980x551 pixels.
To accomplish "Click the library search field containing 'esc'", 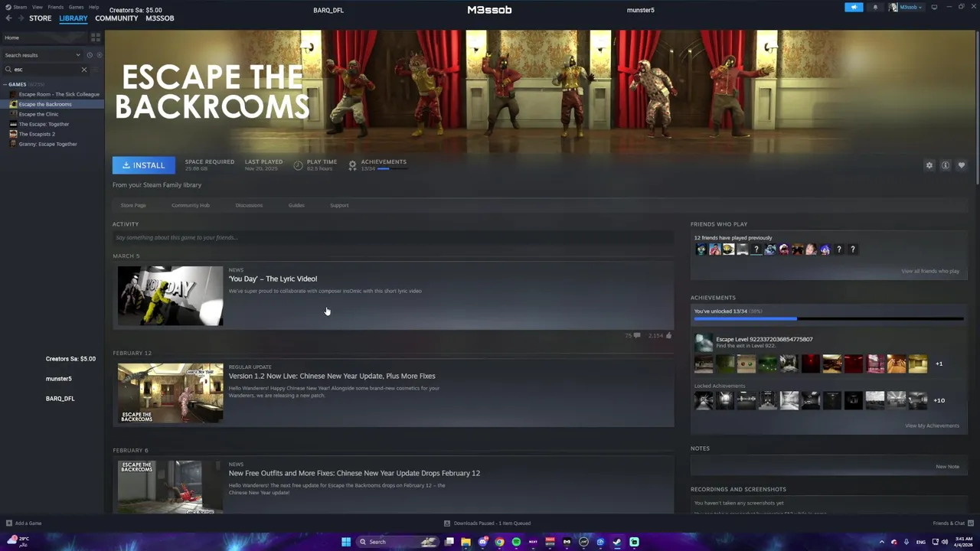I will point(46,70).
